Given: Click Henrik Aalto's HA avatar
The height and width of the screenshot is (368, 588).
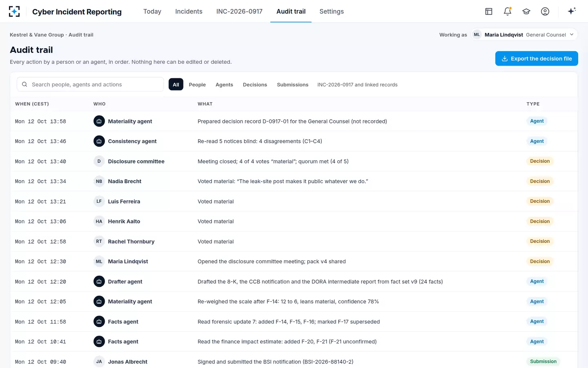Looking at the screenshot, I should (99, 221).
